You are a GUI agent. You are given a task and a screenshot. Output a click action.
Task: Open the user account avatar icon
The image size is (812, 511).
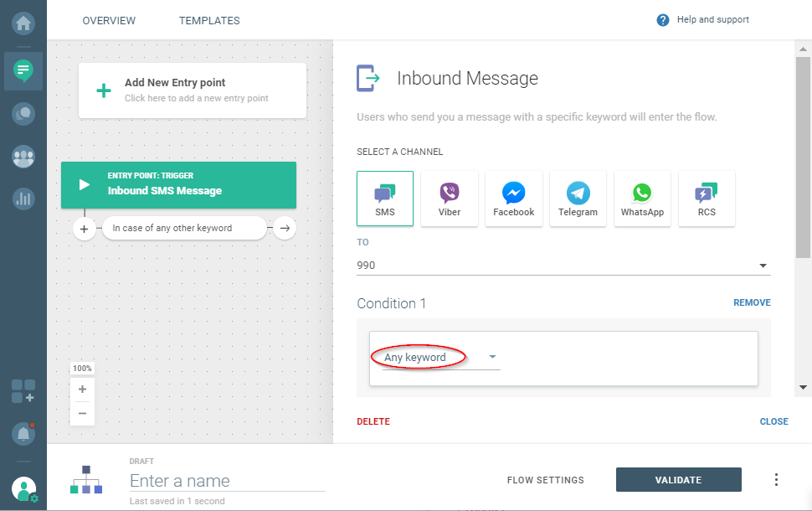click(23, 488)
